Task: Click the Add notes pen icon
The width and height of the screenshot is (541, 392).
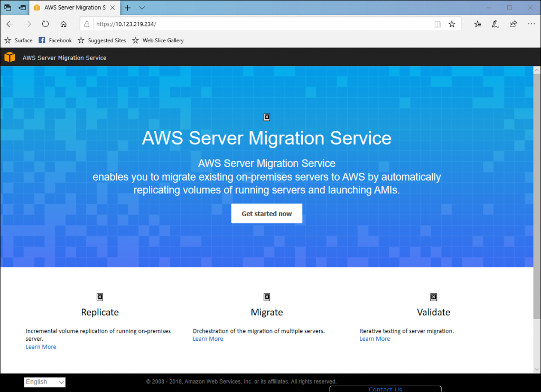Action: pyautogui.click(x=495, y=24)
